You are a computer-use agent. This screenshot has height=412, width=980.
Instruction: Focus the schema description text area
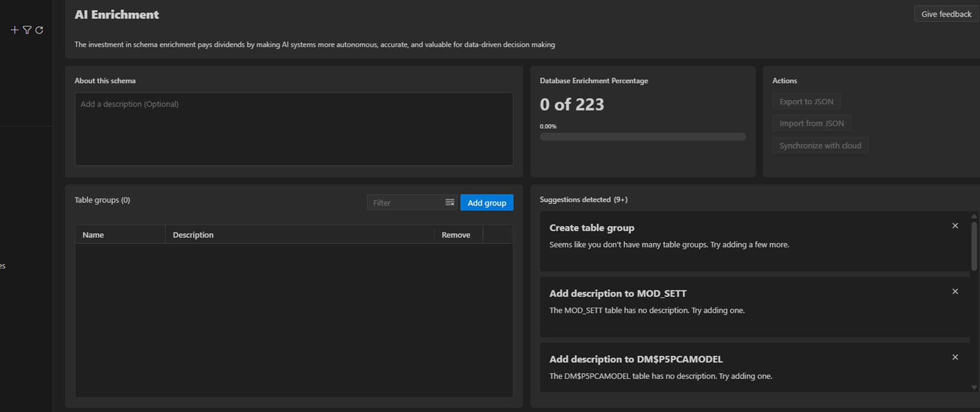tap(294, 129)
